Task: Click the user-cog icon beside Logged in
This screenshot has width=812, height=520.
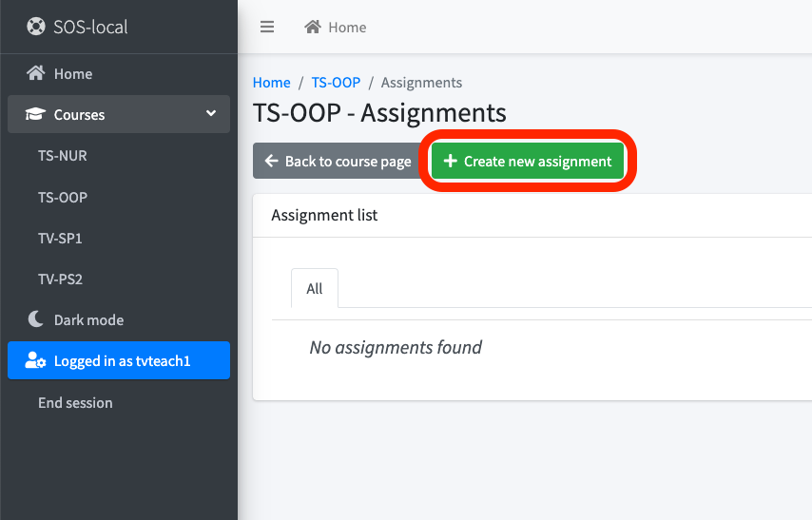Action: point(36,360)
